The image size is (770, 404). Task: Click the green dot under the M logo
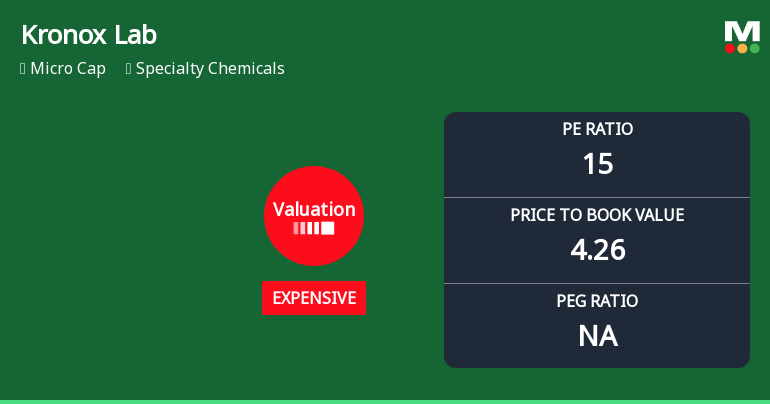click(x=754, y=48)
